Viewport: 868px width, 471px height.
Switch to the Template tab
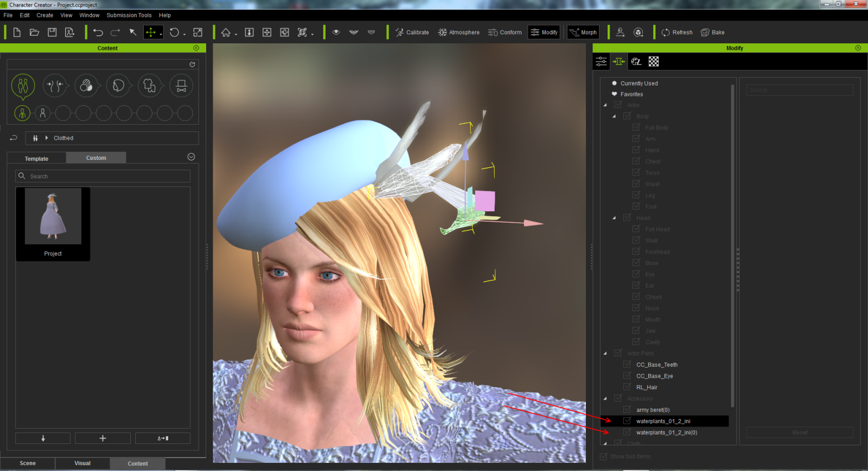pyautogui.click(x=36, y=158)
